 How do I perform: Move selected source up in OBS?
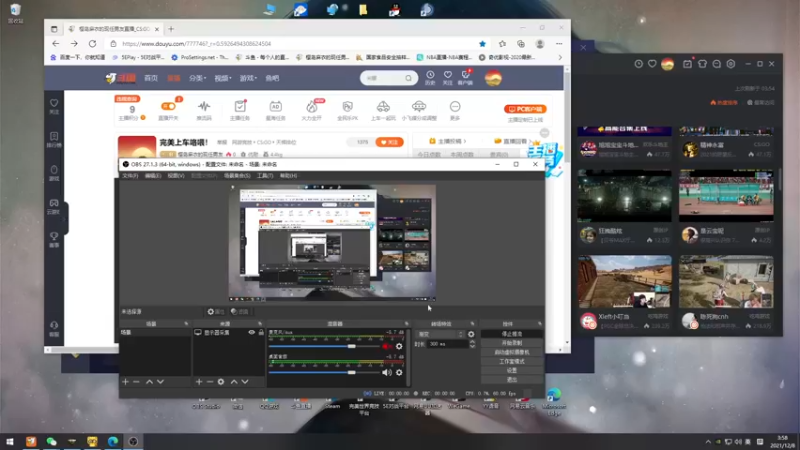tap(234, 382)
